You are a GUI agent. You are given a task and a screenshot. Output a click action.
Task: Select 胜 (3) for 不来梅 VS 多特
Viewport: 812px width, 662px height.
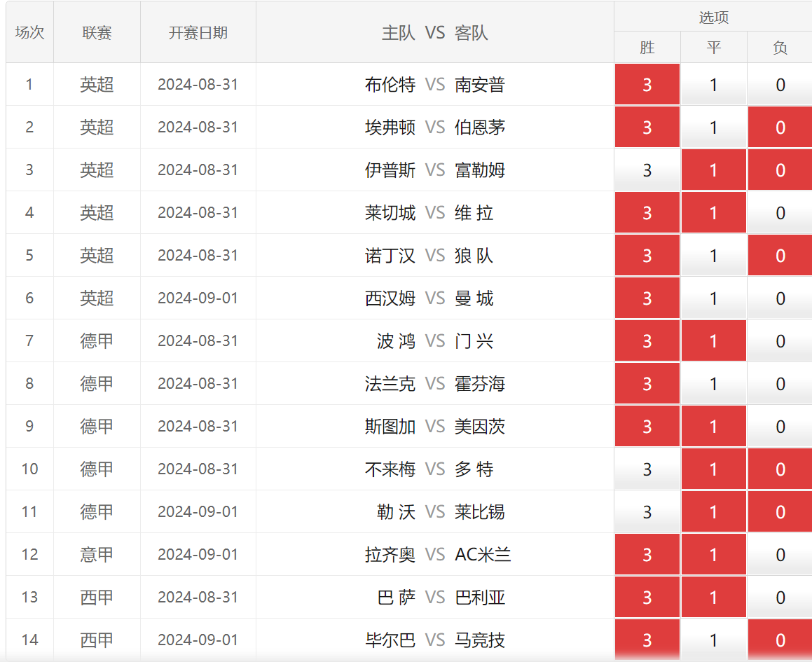647,469
